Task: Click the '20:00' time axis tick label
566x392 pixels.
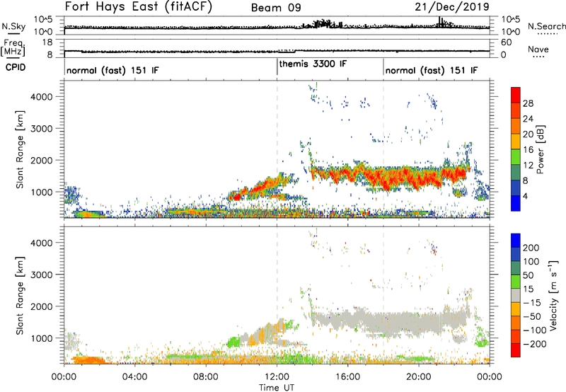Action: pos(418,377)
